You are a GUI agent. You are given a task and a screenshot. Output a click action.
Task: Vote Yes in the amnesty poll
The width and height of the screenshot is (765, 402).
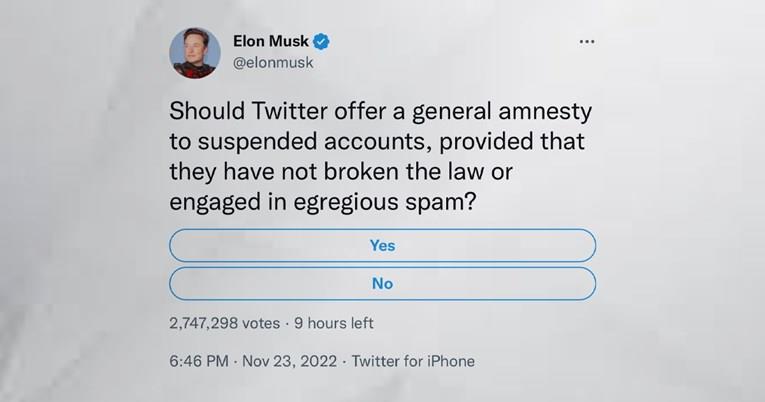(x=382, y=245)
